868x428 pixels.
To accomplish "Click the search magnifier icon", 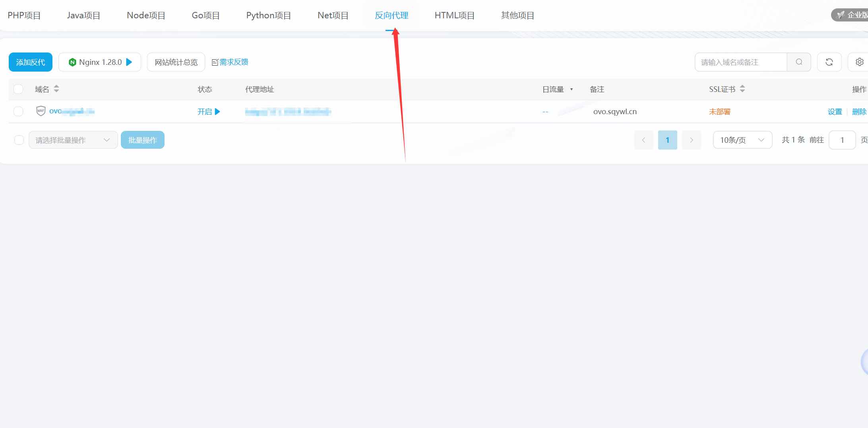I will (x=799, y=62).
